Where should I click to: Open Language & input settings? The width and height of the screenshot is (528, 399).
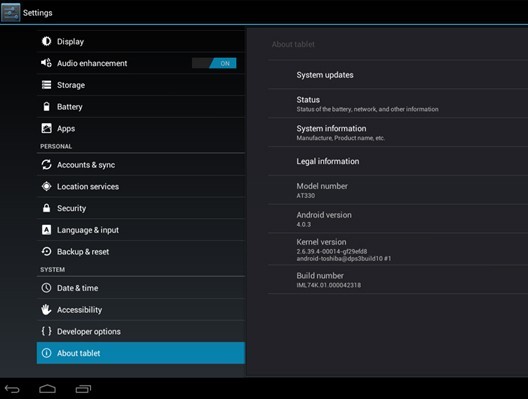[141, 230]
